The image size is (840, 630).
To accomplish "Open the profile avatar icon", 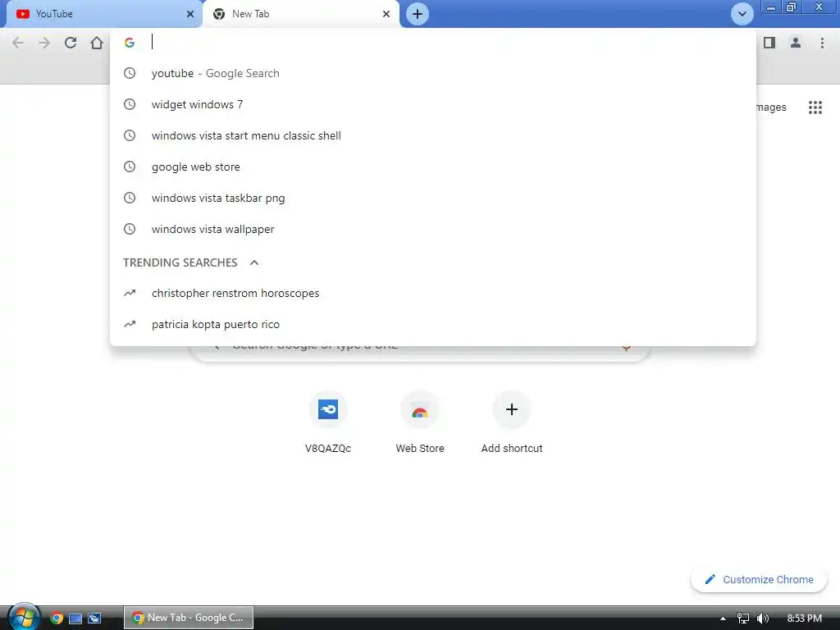I will coord(796,43).
